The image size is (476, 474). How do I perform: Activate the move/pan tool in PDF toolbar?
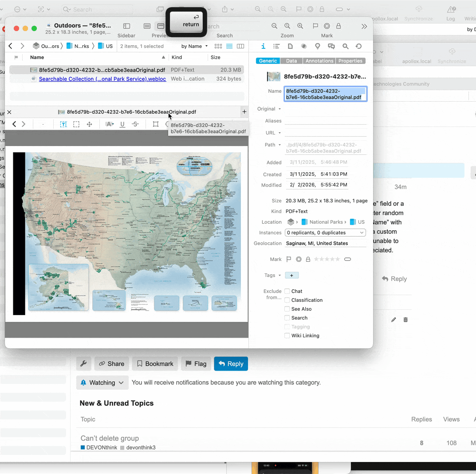click(89, 124)
